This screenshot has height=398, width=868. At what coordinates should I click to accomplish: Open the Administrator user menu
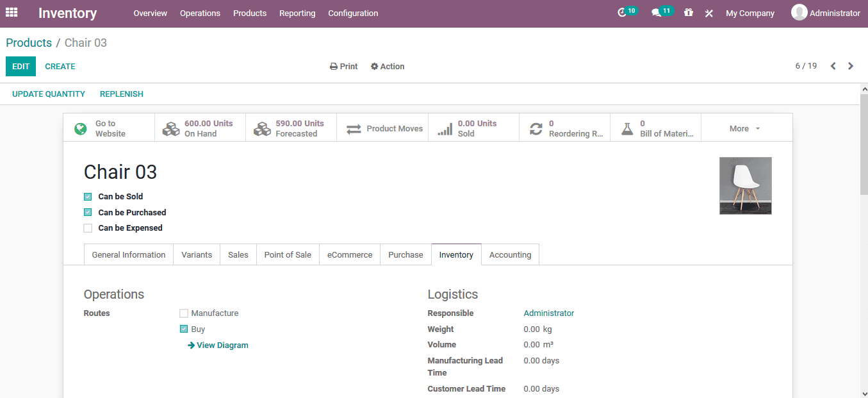(825, 12)
